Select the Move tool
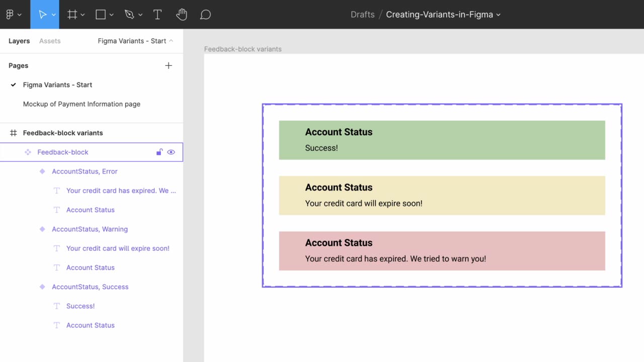 click(x=41, y=14)
